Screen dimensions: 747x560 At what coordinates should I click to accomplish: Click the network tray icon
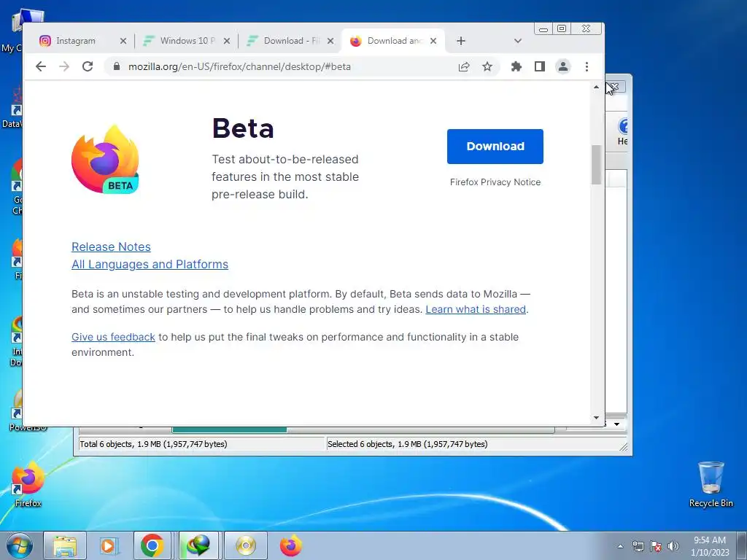638,546
